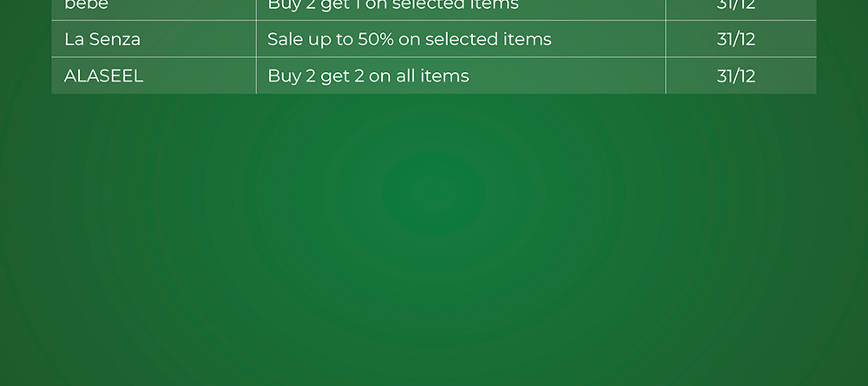Image resolution: width=868 pixels, height=386 pixels.
Task: Select the La Senza store name cell
Action: coord(102,39)
